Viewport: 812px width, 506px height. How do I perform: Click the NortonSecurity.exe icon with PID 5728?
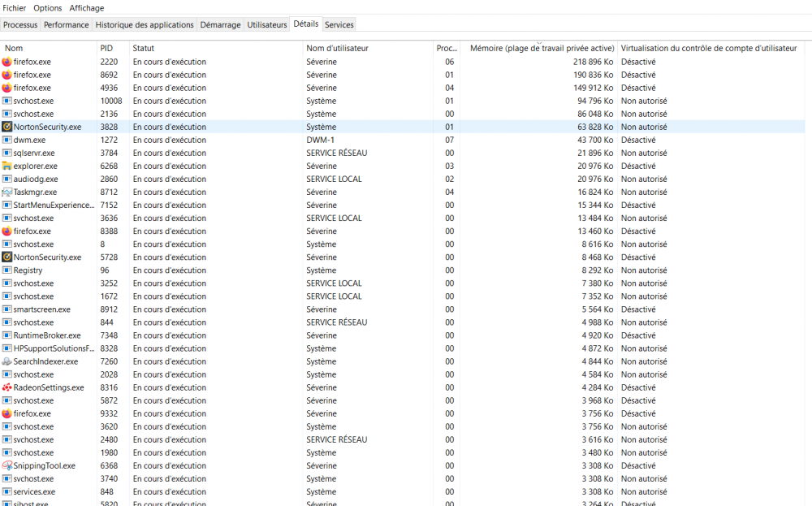tap(7, 257)
